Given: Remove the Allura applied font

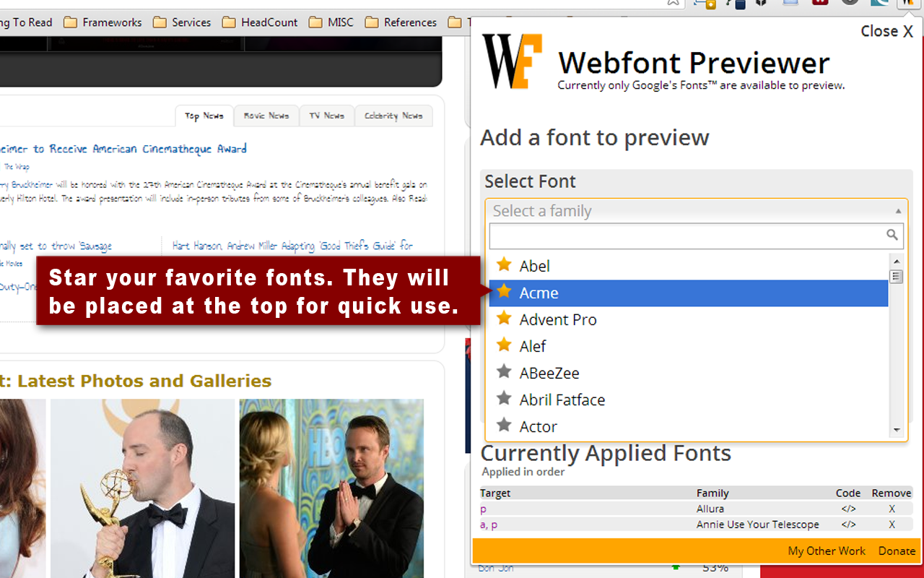Looking at the screenshot, I should pos(892,509).
